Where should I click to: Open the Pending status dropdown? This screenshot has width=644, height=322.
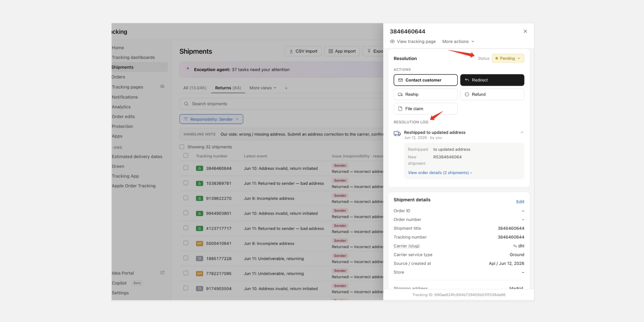click(508, 58)
